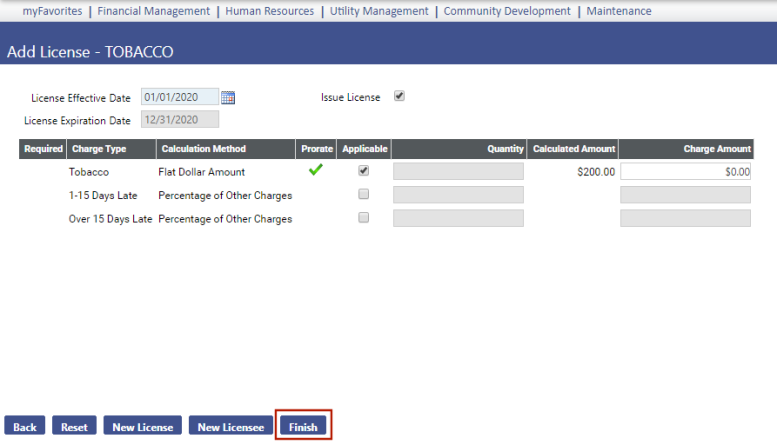Open the Community Development menu
Viewport: 777px width, 445px height.
507,11
